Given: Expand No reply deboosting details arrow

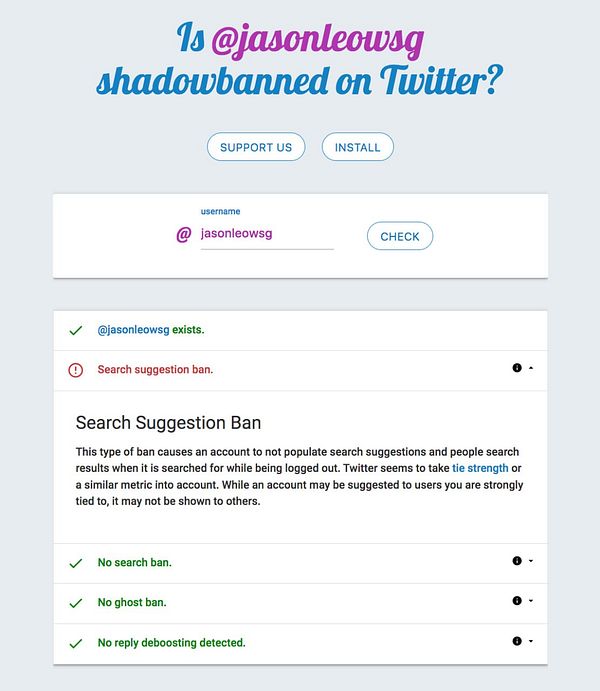Looking at the screenshot, I should pyautogui.click(x=531, y=641).
